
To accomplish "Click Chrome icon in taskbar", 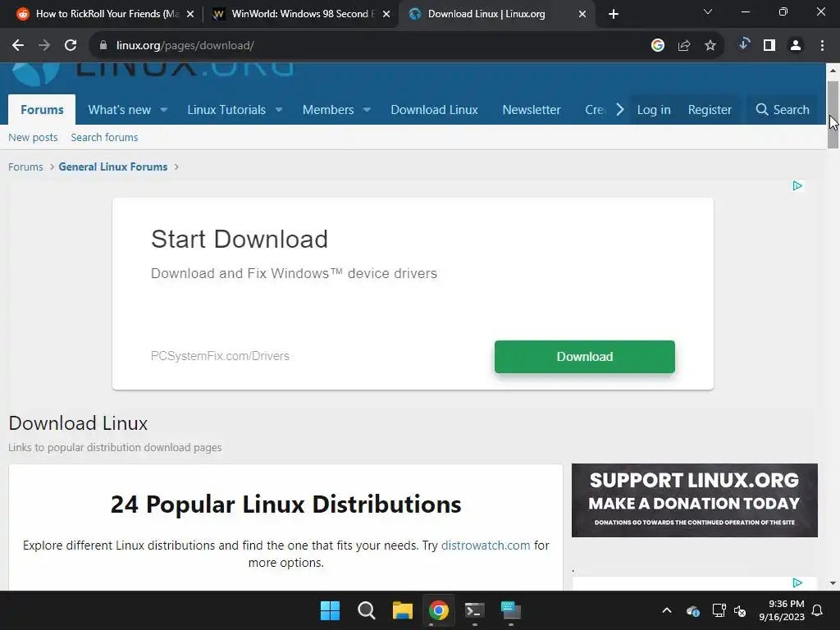I will click(x=438, y=610).
